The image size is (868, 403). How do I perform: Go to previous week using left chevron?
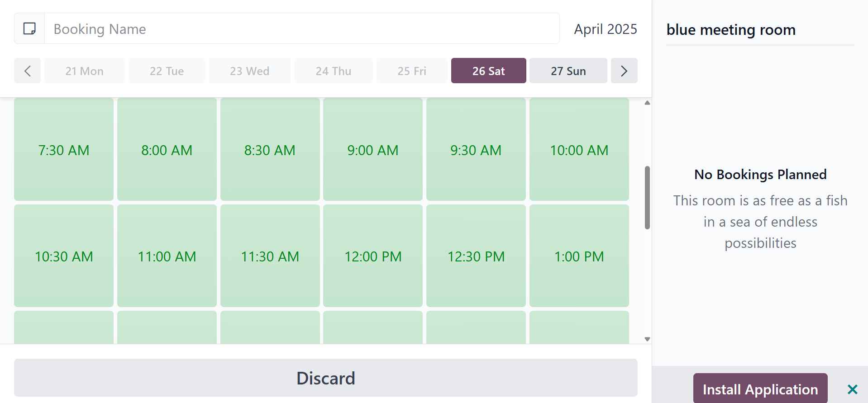(x=27, y=71)
